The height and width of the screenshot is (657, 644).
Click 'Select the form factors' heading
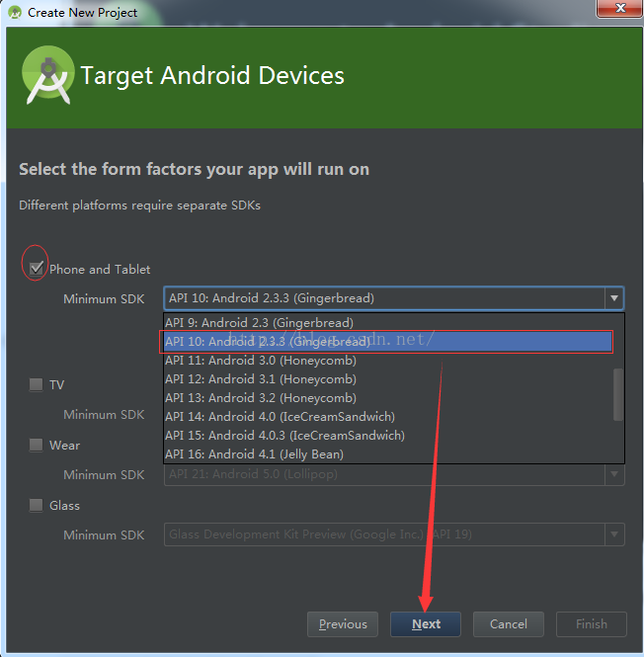[194, 169]
